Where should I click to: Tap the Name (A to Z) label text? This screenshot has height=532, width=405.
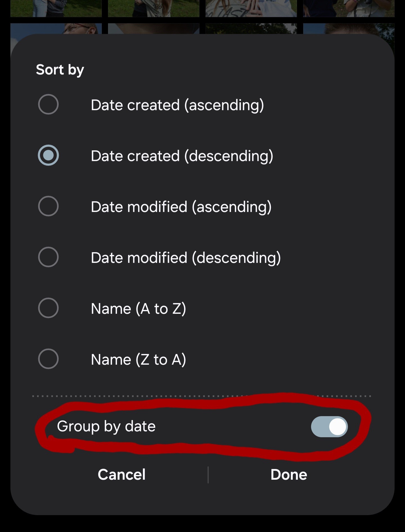138,309
